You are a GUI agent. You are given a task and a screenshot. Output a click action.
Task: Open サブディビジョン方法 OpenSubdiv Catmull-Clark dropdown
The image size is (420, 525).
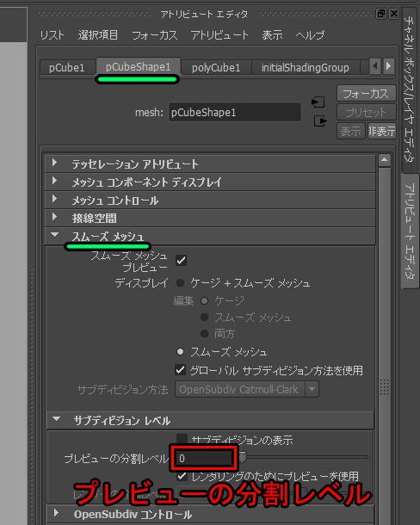[247, 389]
